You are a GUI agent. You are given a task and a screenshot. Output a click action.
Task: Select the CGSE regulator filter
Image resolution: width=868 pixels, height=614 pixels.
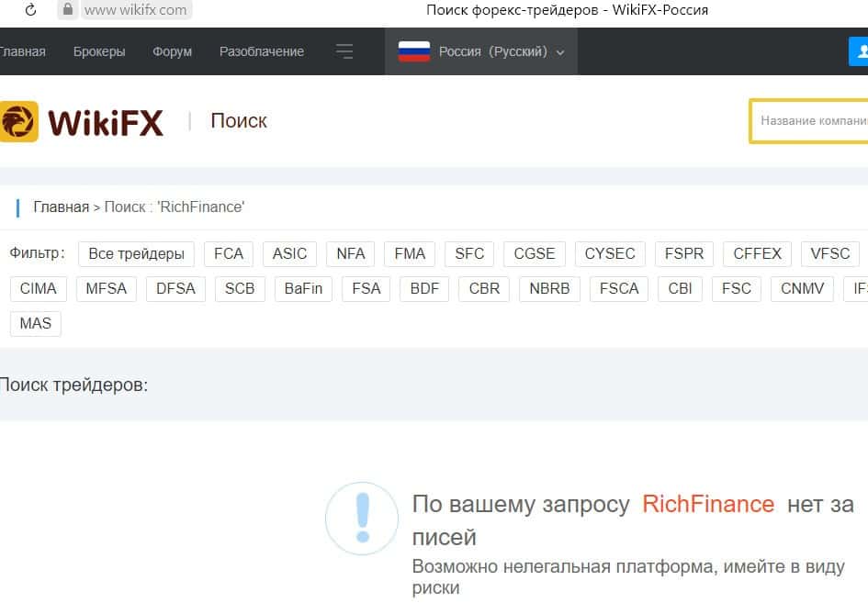click(535, 254)
